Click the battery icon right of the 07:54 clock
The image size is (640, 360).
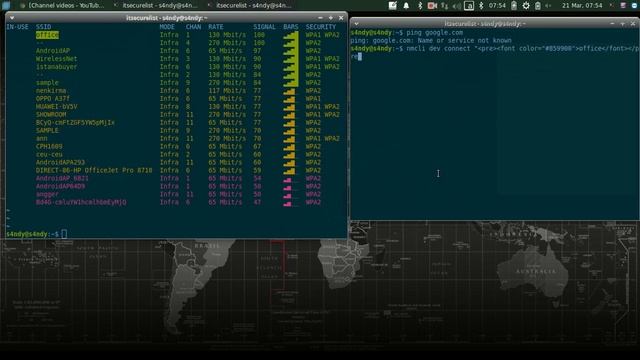(x=514, y=5)
